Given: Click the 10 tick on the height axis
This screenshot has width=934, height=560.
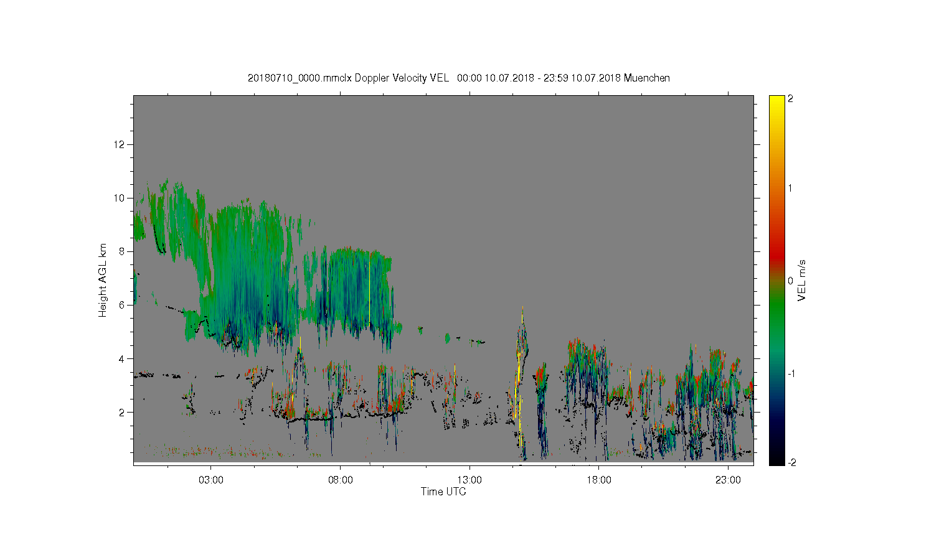Looking at the screenshot, I should tap(120, 198).
